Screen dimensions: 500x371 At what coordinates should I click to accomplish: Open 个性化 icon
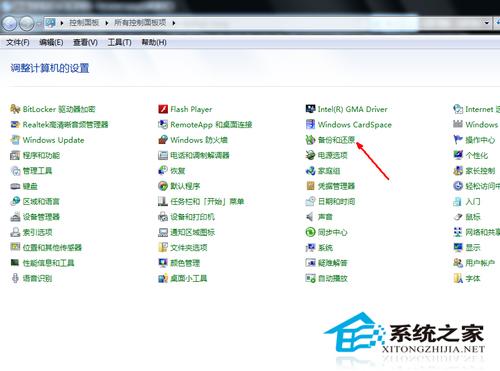click(x=458, y=155)
